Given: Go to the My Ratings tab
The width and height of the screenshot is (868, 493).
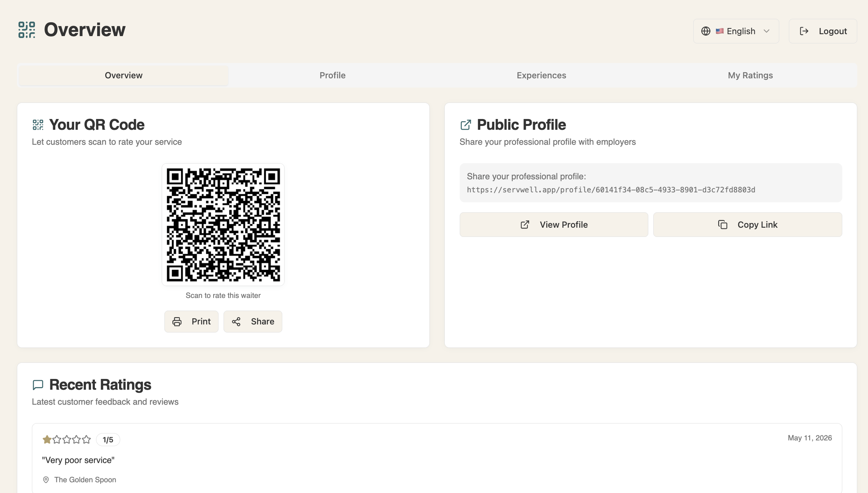Looking at the screenshot, I should [x=750, y=75].
